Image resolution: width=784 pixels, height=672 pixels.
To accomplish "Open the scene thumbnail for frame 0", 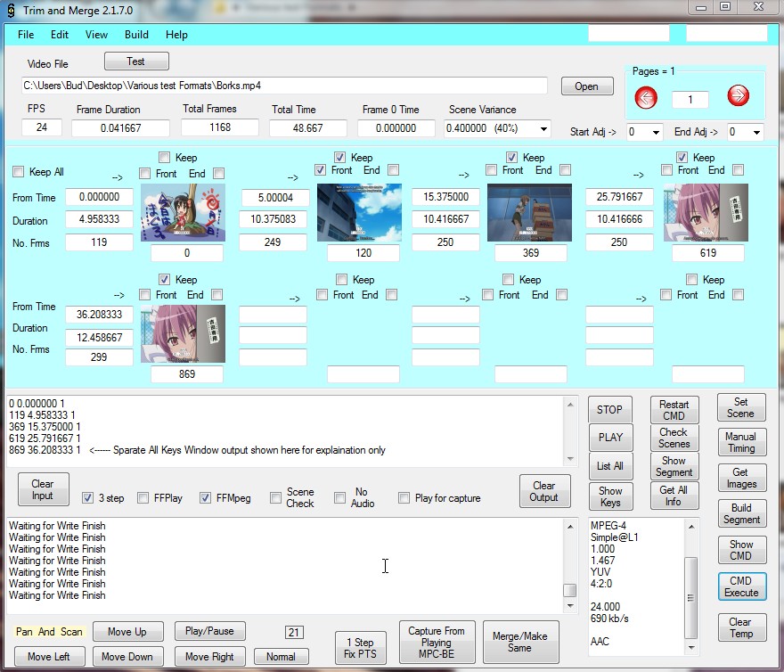I will (x=183, y=213).
